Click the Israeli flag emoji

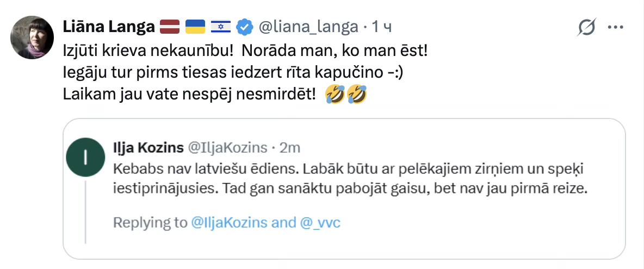pos(221,26)
